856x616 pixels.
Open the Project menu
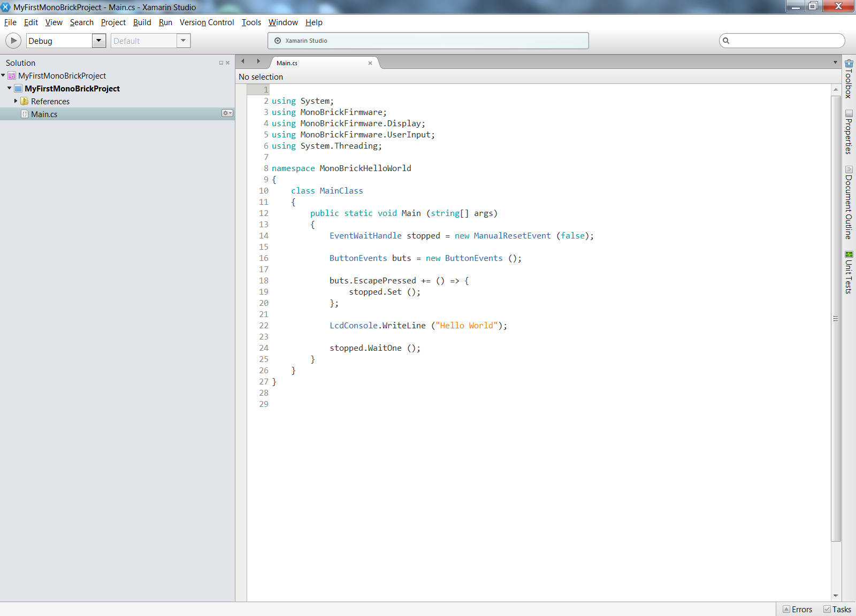113,22
